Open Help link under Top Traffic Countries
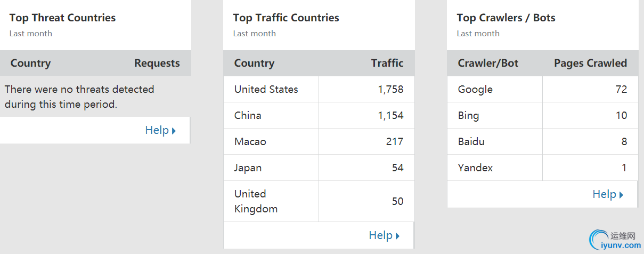644x254 pixels. 384,235
